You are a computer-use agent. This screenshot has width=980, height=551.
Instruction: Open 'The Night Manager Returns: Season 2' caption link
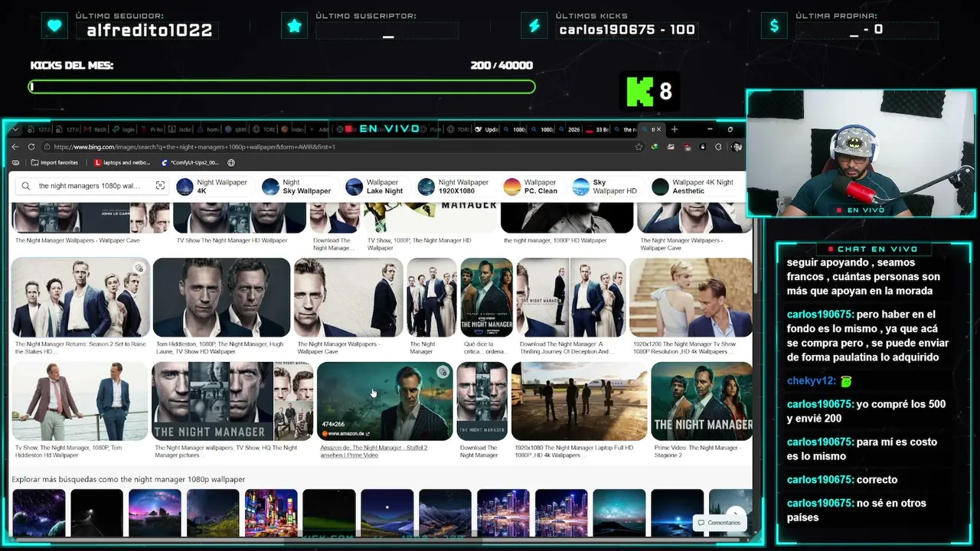80,347
